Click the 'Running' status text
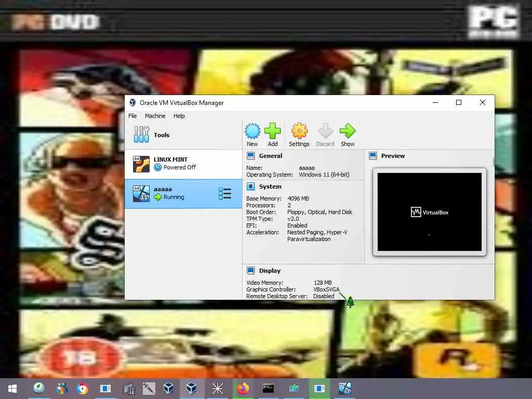The height and width of the screenshot is (399, 532). [174, 197]
